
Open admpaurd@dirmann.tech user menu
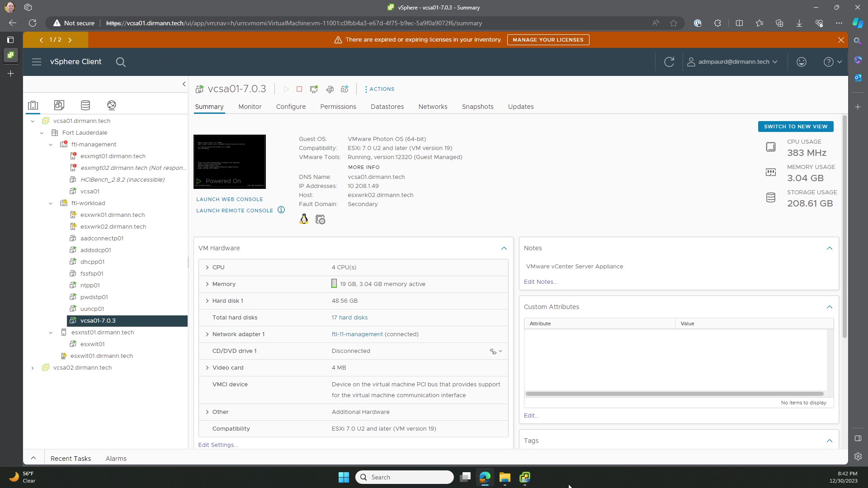(x=732, y=62)
